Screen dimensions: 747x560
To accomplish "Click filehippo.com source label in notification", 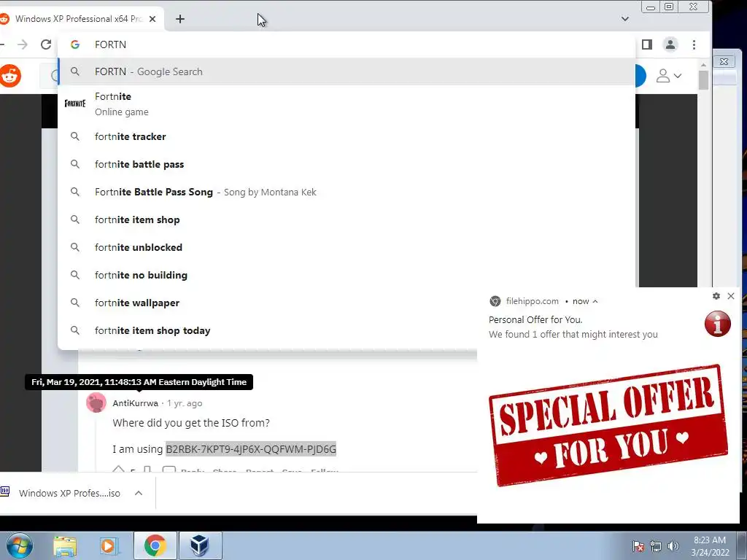I will [532, 301].
